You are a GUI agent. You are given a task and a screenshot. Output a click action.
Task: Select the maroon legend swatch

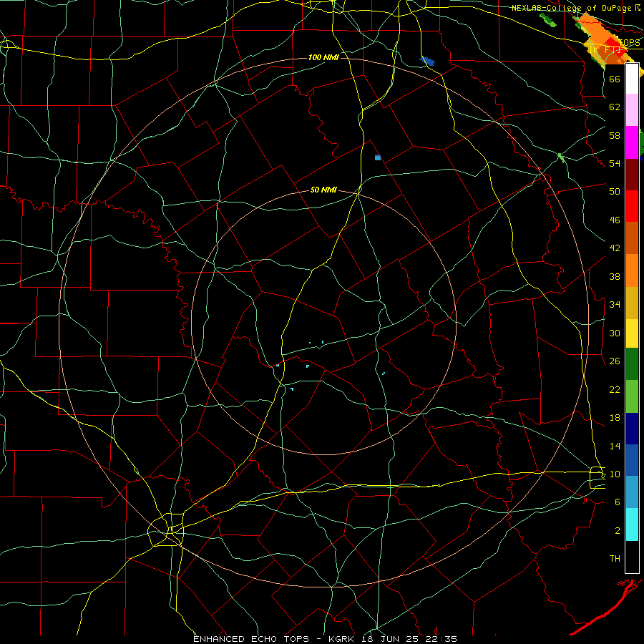[x=632, y=175]
